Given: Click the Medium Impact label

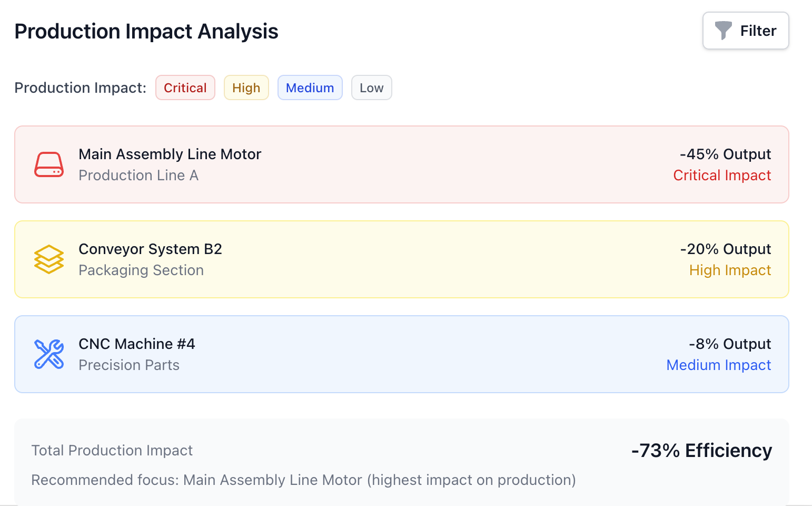Looking at the screenshot, I should coord(719,365).
